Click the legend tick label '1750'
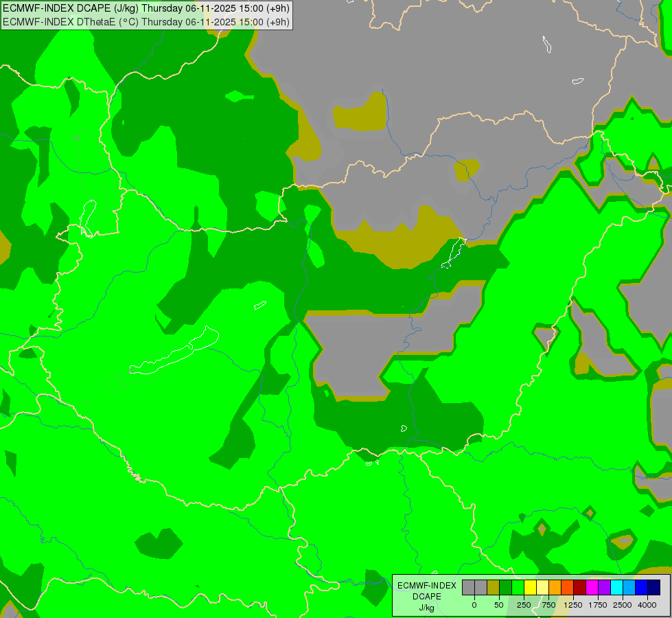672x618 pixels. 598,605
